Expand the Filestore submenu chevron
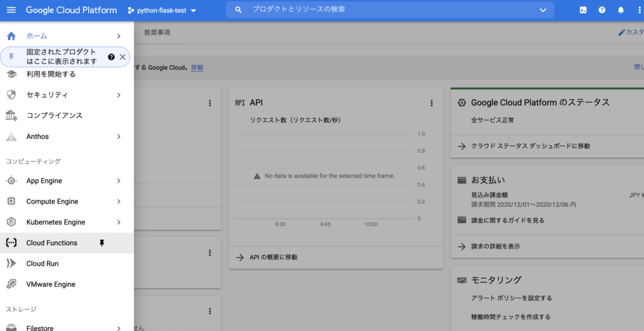 (x=119, y=328)
